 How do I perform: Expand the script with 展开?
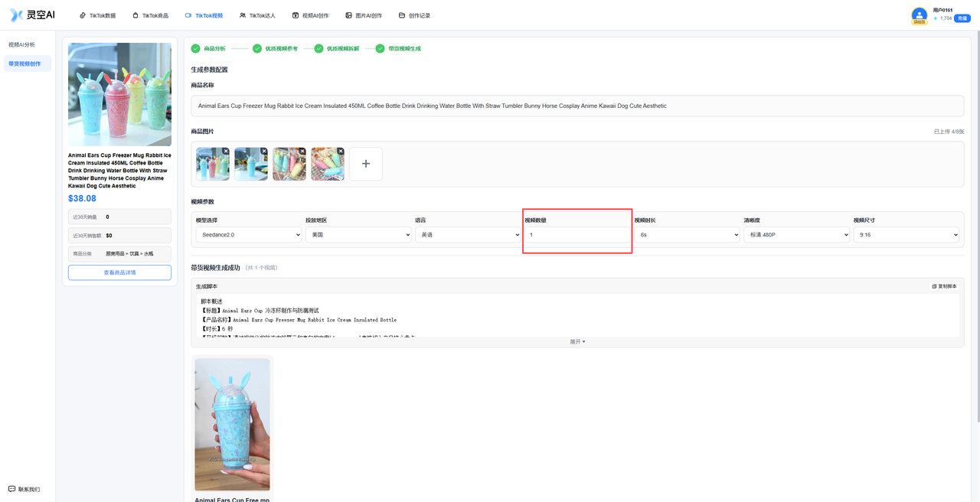point(577,342)
